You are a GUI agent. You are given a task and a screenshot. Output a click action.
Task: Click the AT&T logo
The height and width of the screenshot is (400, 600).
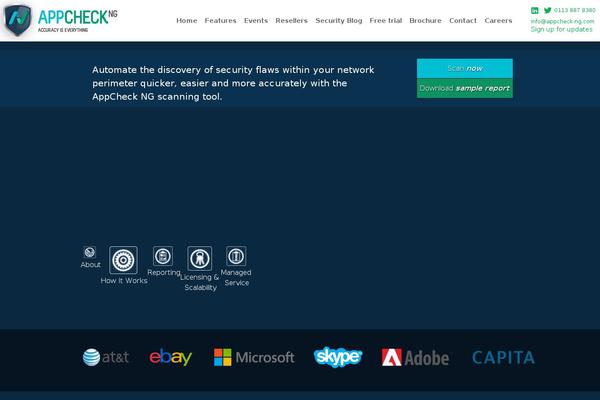click(x=106, y=357)
